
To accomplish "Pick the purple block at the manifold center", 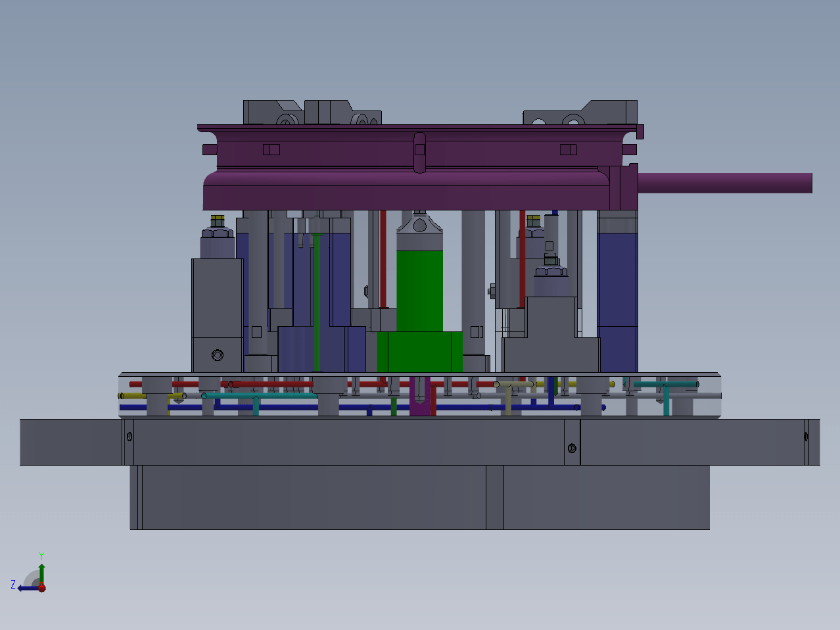I will coord(419,397).
